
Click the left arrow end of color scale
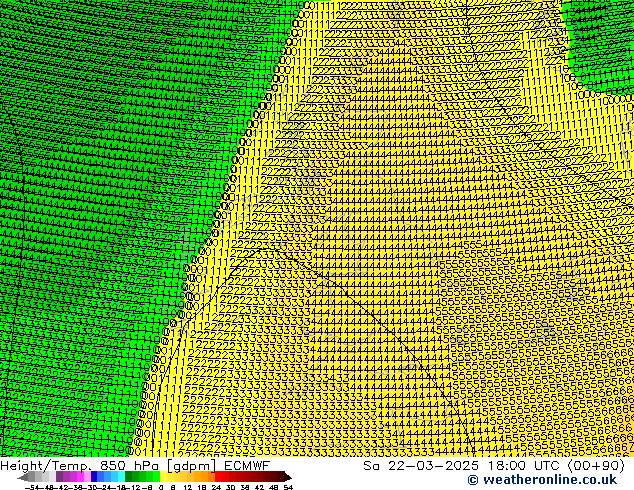[x=22, y=477]
